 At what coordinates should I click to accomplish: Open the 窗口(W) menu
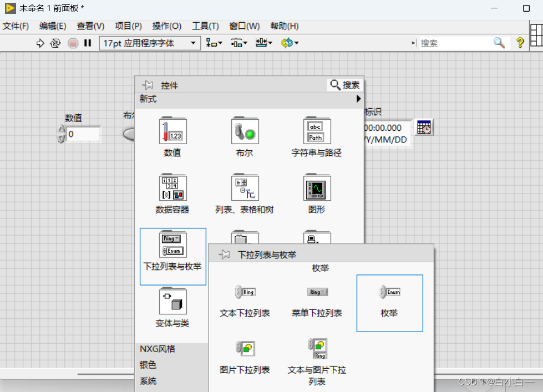[x=244, y=26]
